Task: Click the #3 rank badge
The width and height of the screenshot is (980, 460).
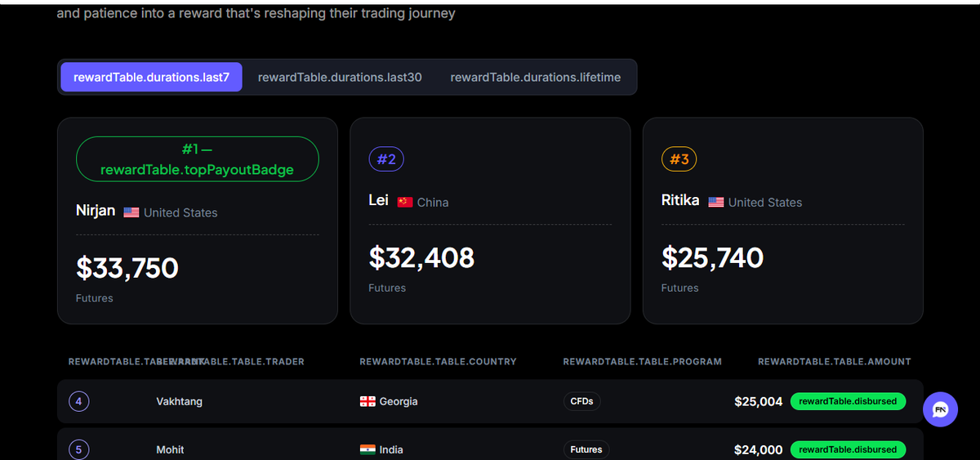Action: (679, 159)
